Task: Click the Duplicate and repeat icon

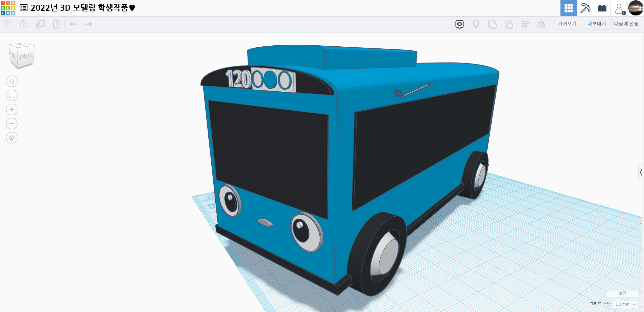Action: pos(40,24)
